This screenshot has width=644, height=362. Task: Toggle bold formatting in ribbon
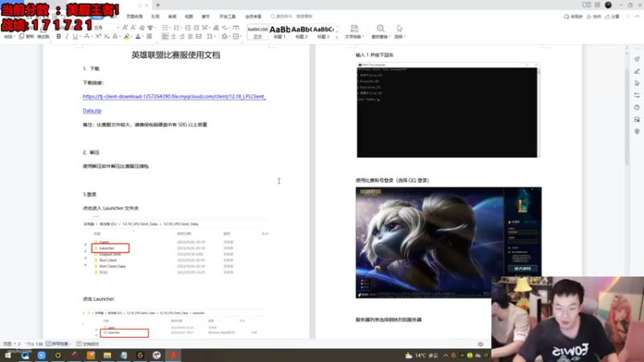point(59,36)
